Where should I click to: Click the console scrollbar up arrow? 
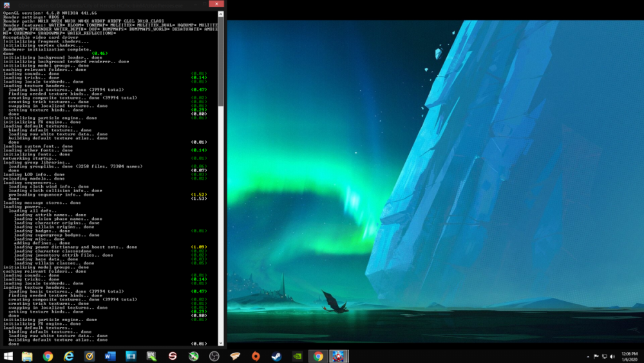220,14
